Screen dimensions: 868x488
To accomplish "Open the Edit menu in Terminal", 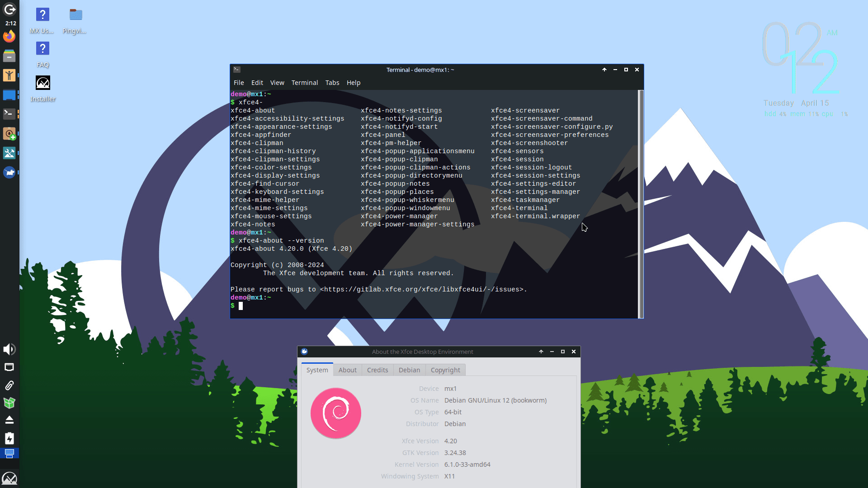I will [x=257, y=83].
